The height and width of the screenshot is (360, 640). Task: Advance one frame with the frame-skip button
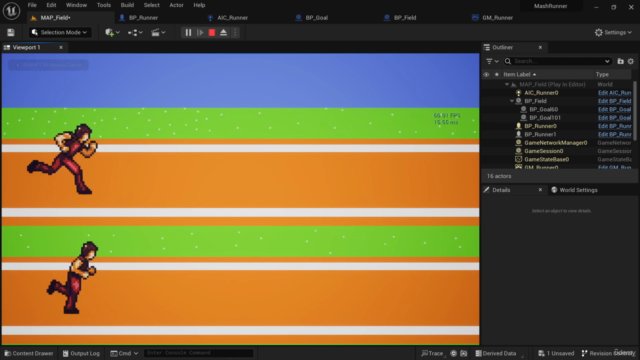point(200,32)
